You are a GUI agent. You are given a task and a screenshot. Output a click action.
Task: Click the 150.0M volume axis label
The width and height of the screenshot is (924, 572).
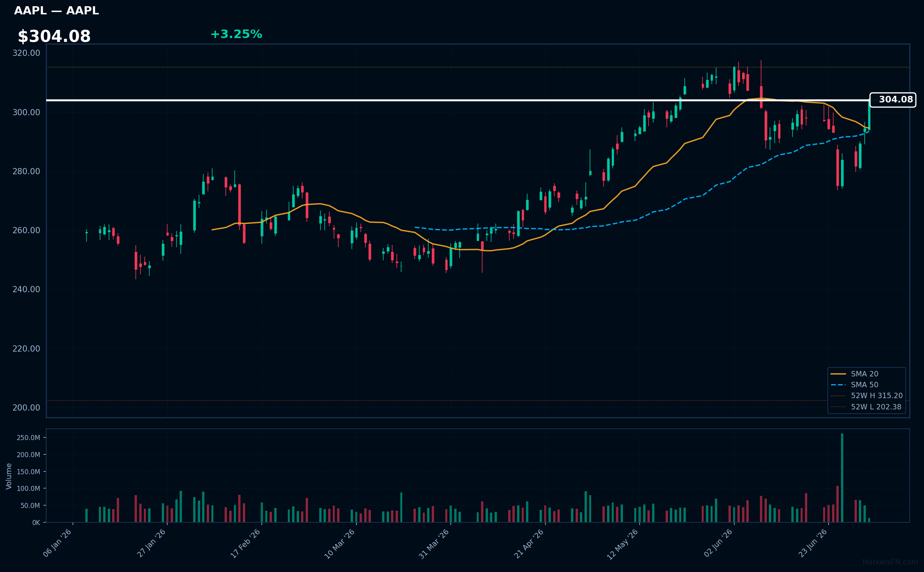tap(28, 471)
